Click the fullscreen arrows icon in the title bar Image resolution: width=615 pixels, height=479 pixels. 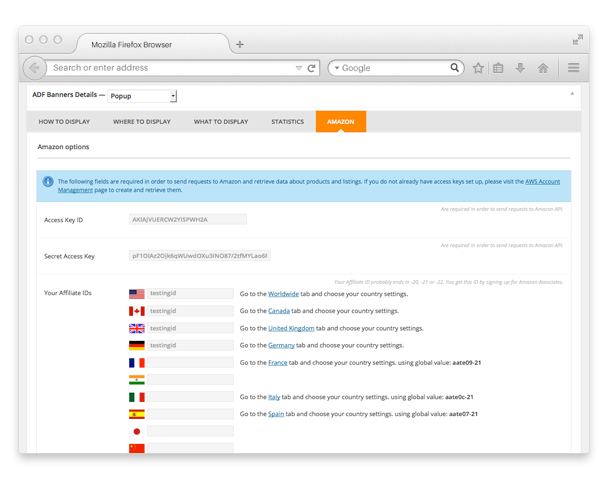pos(578,39)
